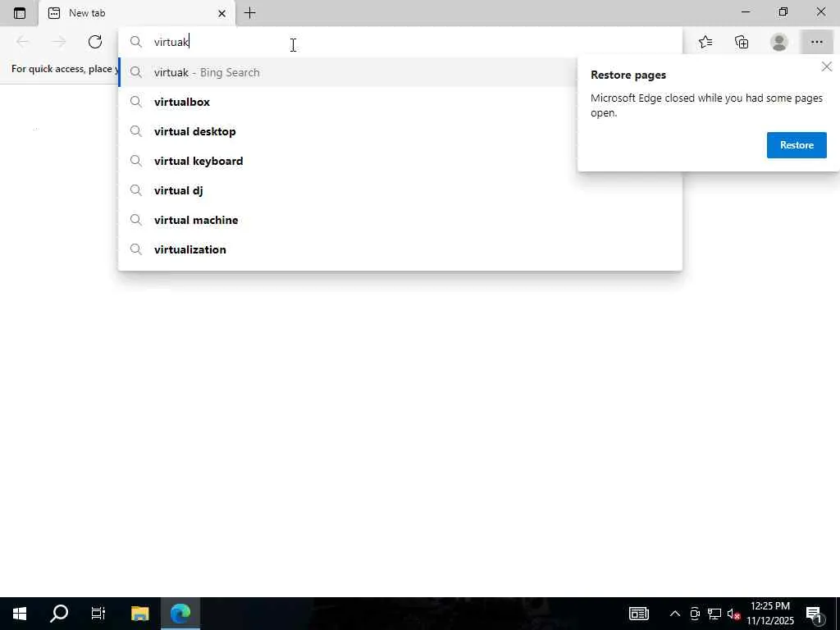Click Microsoft Edge taskbar icon
840x630 pixels.
click(180, 614)
